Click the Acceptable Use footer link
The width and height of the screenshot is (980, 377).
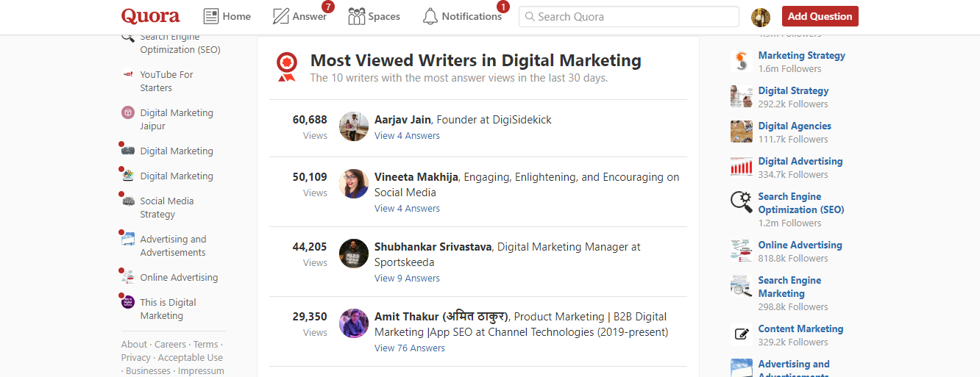pos(191,357)
